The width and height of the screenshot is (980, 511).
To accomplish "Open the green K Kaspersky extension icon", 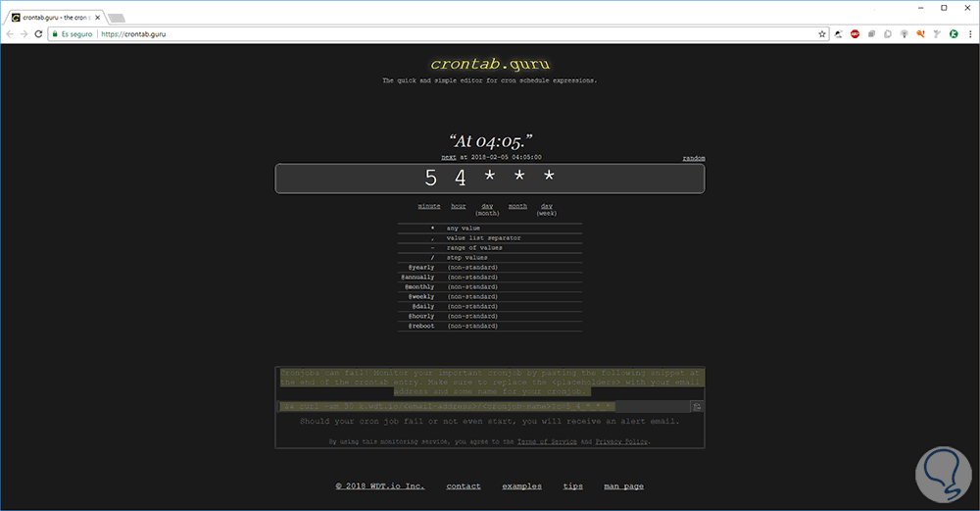I will (x=954, y=33).
